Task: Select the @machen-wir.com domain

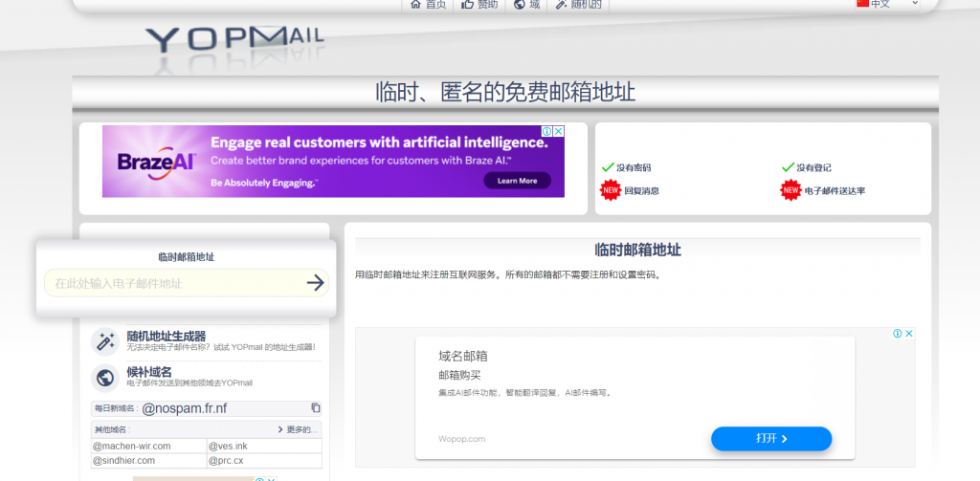Action: [132, 446]
